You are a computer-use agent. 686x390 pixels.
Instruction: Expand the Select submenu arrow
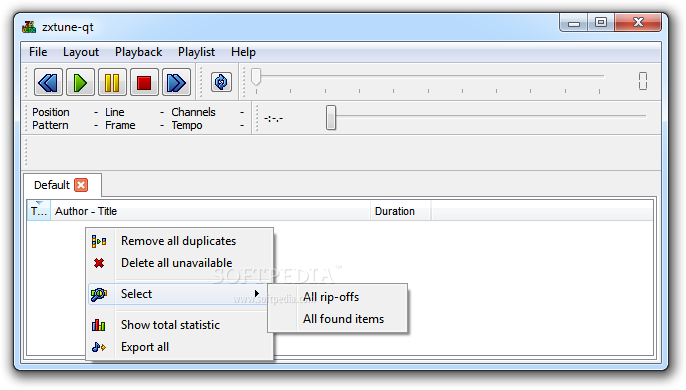click(x=257, y=294)
